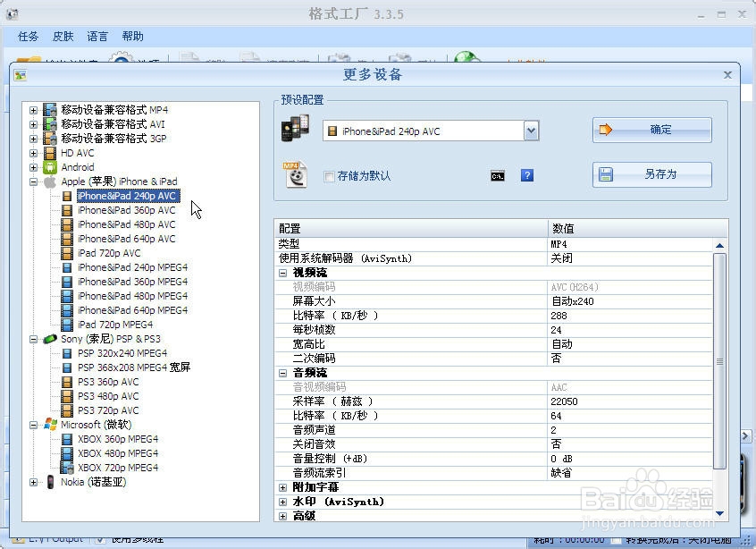This screenshot has height=549, width=756.
Task: Select iPad 720p MPEG4 preset
Action: (x=115, y=325)
